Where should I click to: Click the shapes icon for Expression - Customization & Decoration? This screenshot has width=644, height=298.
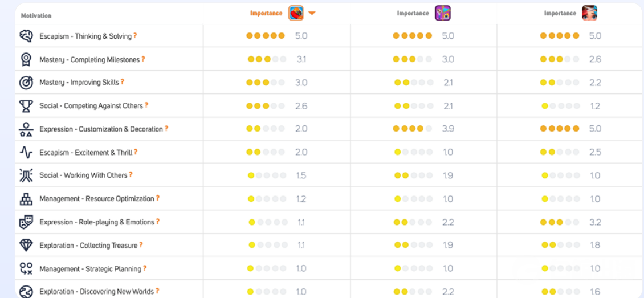click(26, 129)
